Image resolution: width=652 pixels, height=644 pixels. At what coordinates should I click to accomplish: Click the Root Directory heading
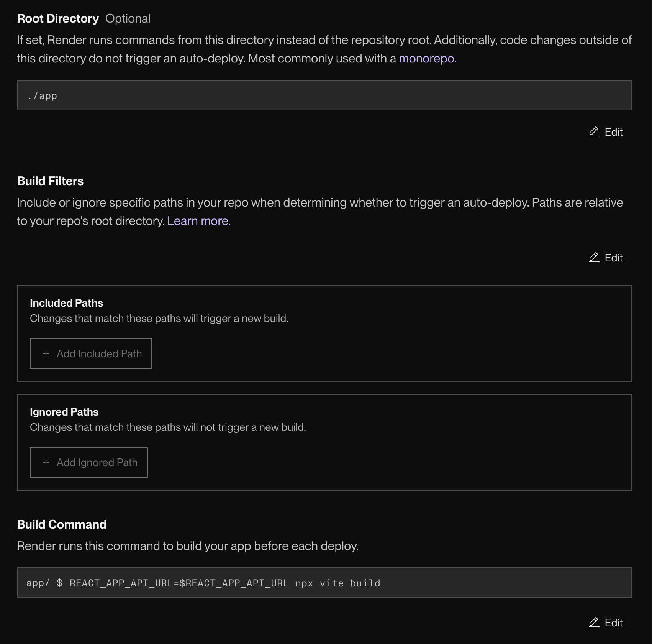coord(58,18)
